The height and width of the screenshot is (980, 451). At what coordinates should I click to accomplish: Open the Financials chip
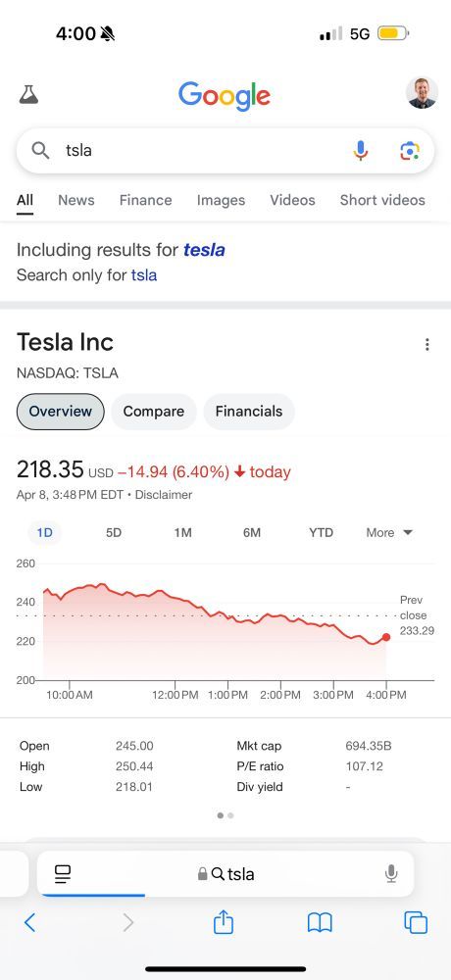249,412
